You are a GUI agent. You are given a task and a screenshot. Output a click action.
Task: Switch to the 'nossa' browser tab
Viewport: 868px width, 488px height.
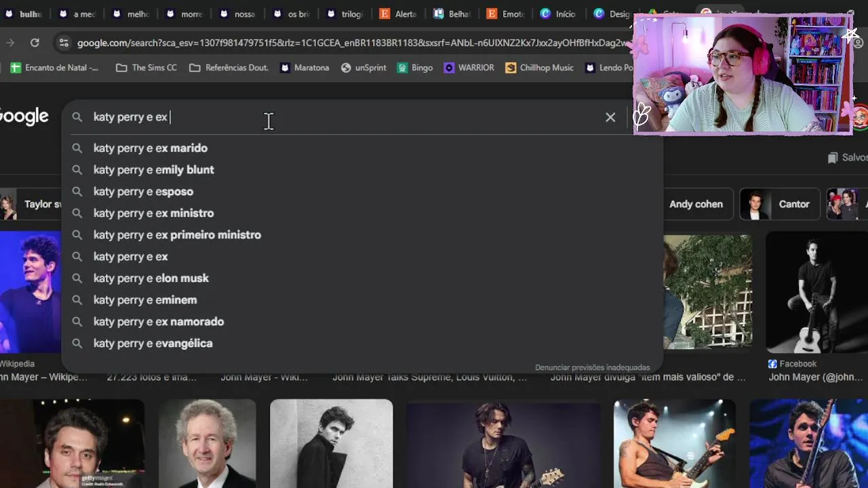coord(237,14)
